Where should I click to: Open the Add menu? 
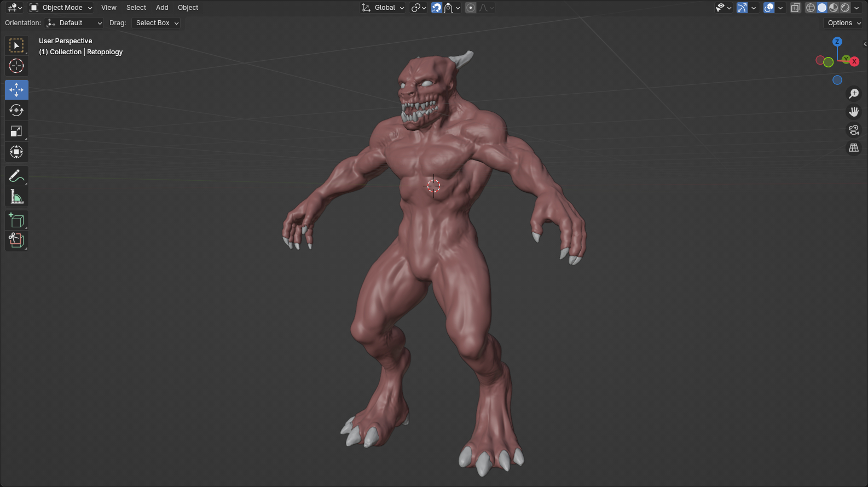click(x=162, y=8)
